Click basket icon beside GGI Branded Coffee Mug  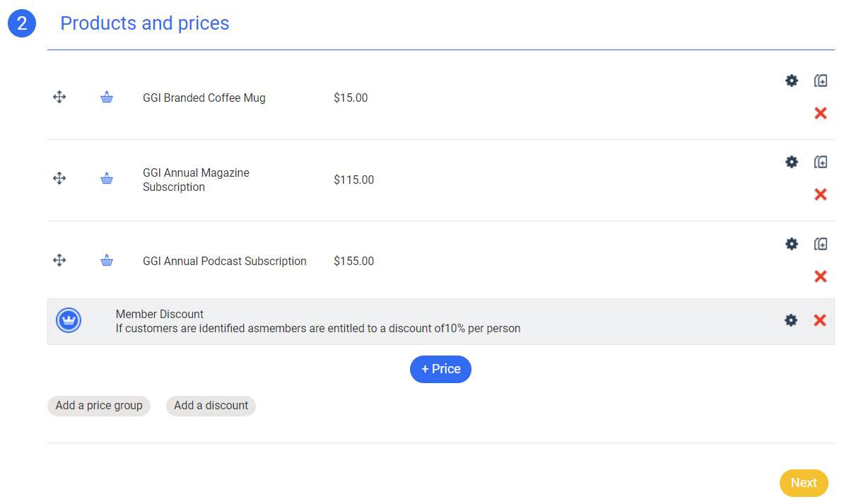(x=107, y=98)
